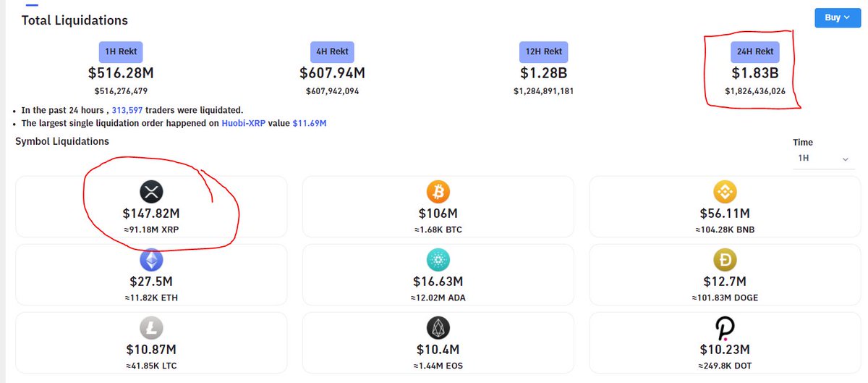This screenshot has height=383, width=868.
Task: Click the $16.63M ADA liquidation amount
Action: click(438, 281)
